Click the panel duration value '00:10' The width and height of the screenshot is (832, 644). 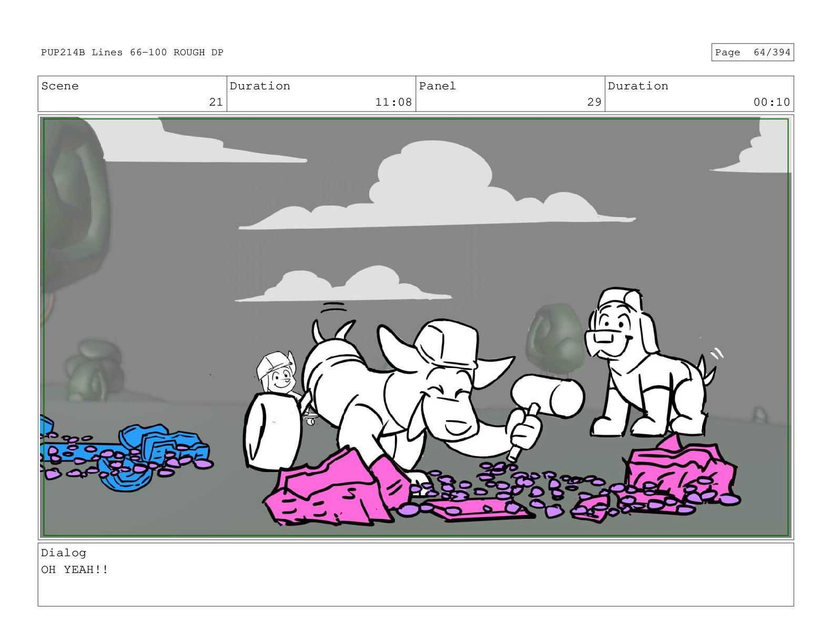pos(772,102)
